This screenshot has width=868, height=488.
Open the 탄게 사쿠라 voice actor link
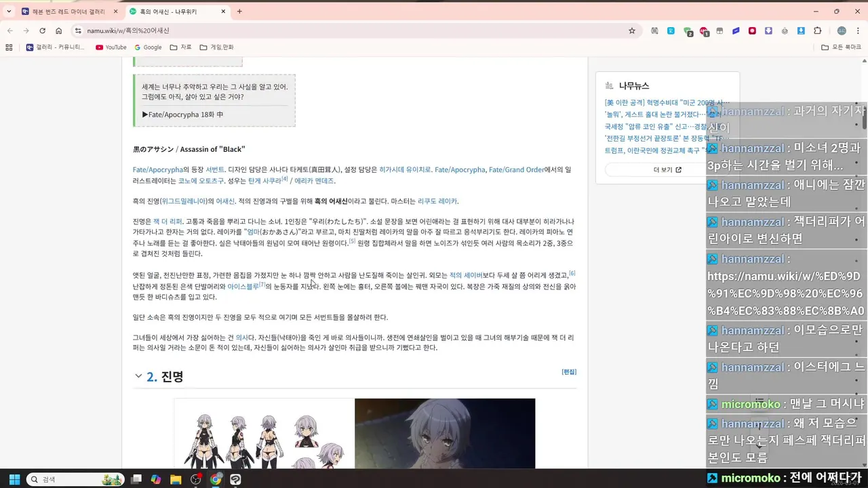click(x=264, y=181)
